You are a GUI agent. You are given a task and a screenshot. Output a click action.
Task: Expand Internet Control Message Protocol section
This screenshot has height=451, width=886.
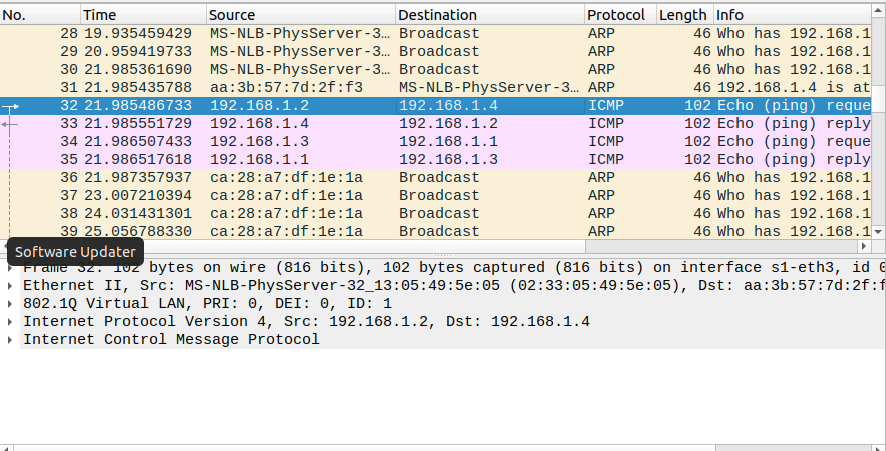point(10,339)
